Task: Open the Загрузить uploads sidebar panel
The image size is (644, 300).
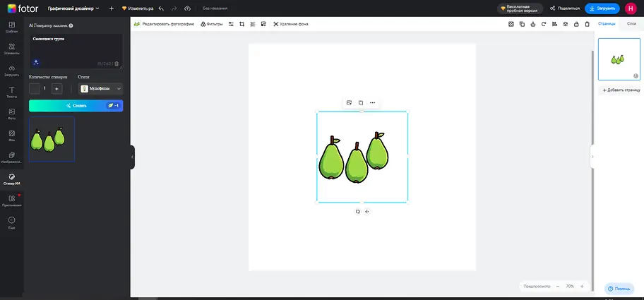Action: [11, 71]
